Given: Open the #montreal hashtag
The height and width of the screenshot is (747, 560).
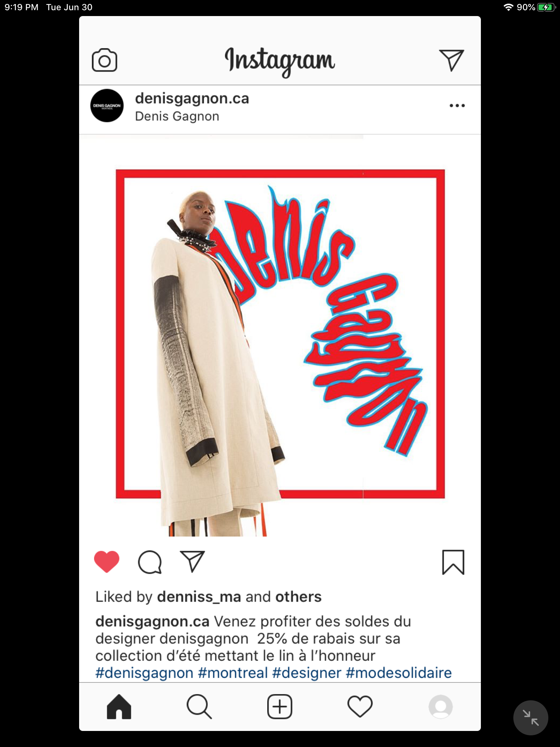Looking at the screenshot, I should pyautogui.click(x=233, y=673).
